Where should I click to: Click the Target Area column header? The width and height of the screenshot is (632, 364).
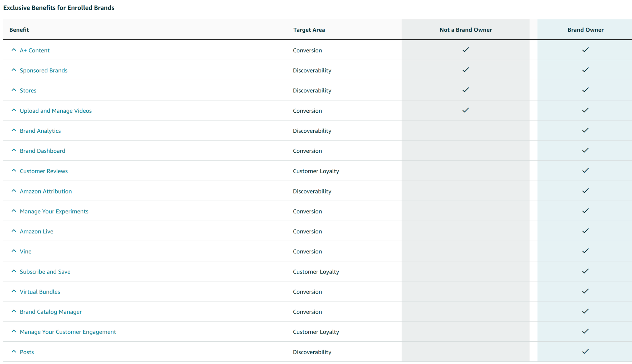click(309, 30)
